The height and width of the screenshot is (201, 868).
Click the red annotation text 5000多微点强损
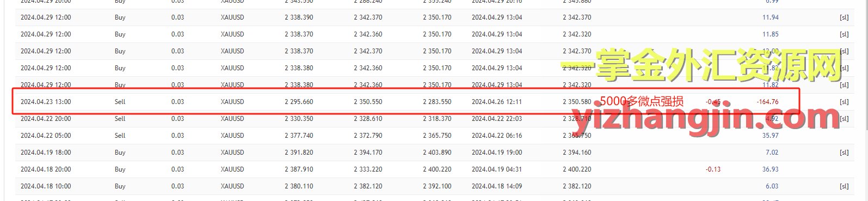coord(642,101)
